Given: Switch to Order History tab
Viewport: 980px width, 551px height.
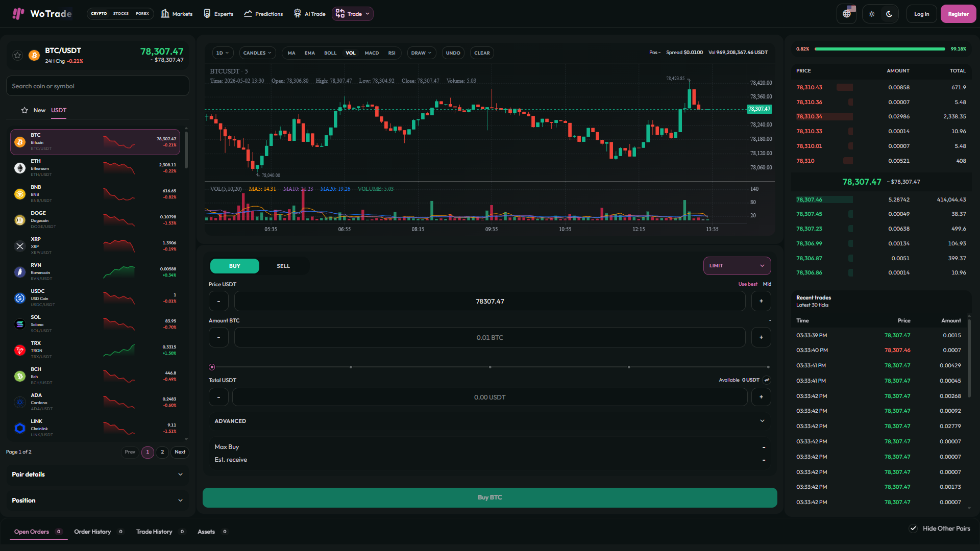Looking at the screenshot, I should coord(99,532).
